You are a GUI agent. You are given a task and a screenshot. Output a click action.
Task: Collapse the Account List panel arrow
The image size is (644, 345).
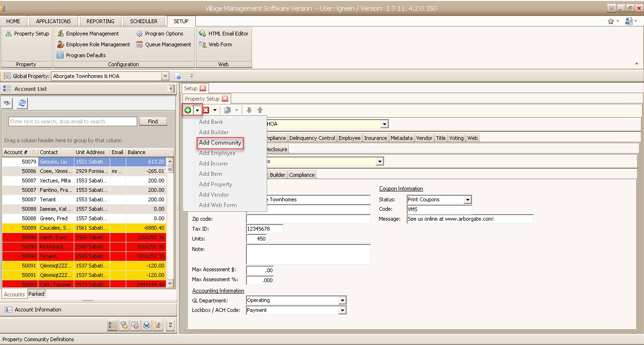(171, 89)
